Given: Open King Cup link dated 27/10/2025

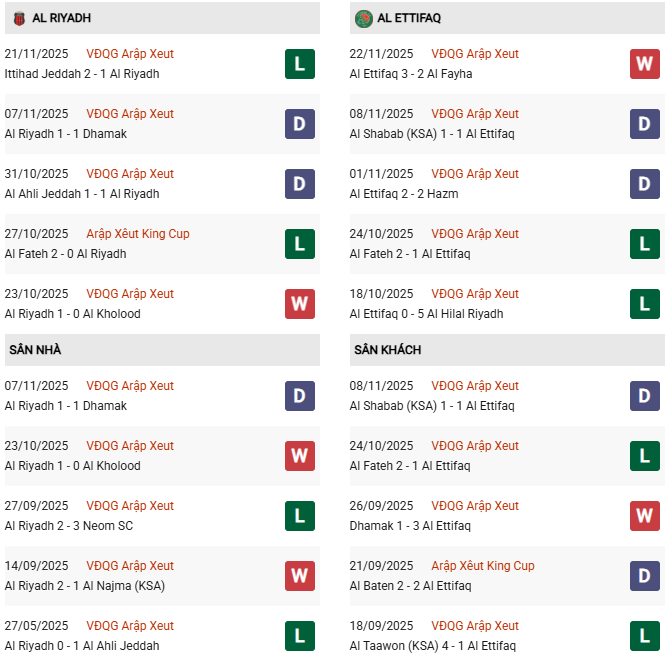Looking at the screenshot, I should (138, 234).
